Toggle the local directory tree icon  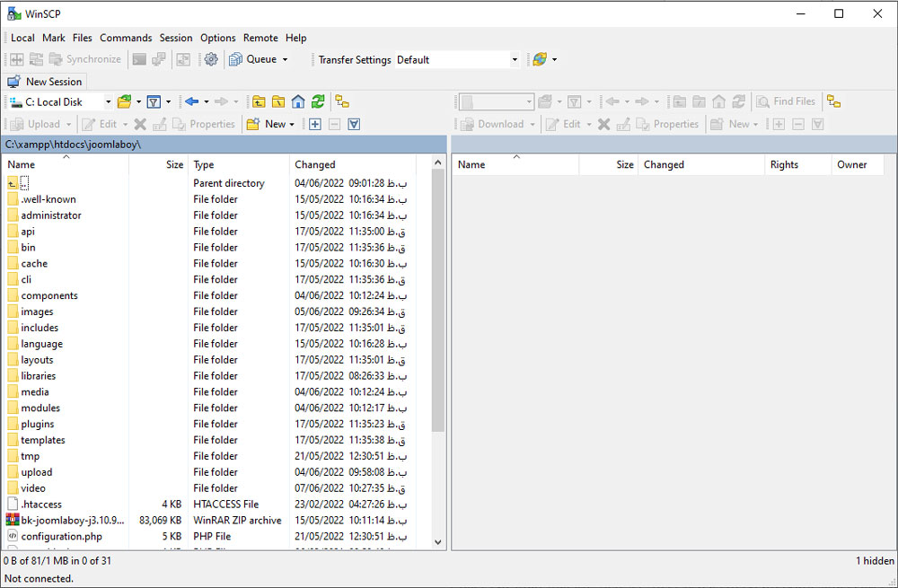(342, 101)
